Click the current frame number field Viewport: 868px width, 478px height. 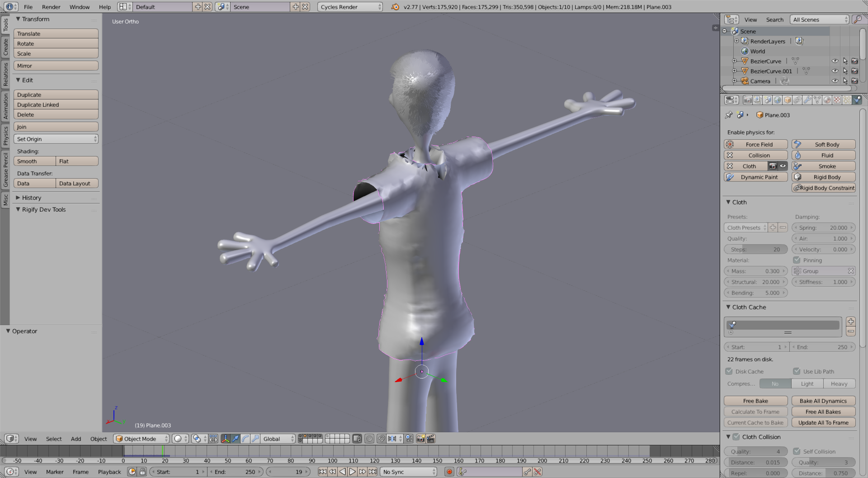[288, 472]
